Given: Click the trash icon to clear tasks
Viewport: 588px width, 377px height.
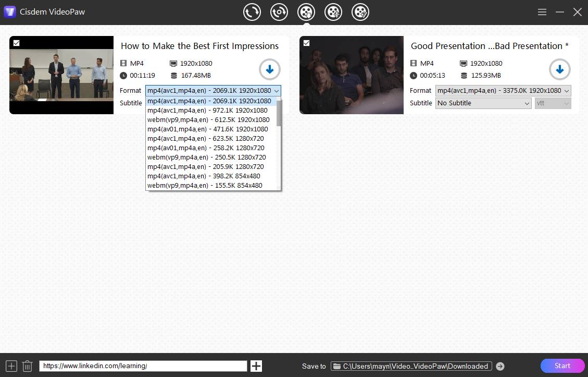Looking at the screenshot, I should (x=28, y=366).
